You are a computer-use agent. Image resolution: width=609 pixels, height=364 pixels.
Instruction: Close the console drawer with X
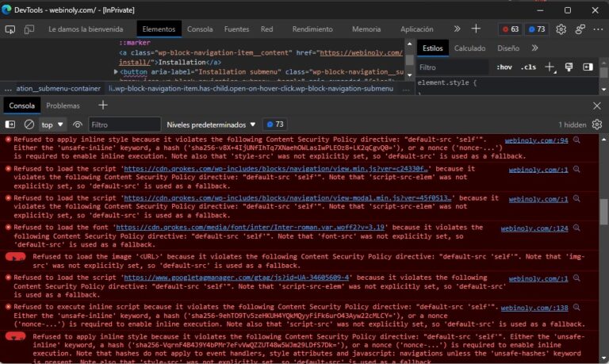(597, 105)
